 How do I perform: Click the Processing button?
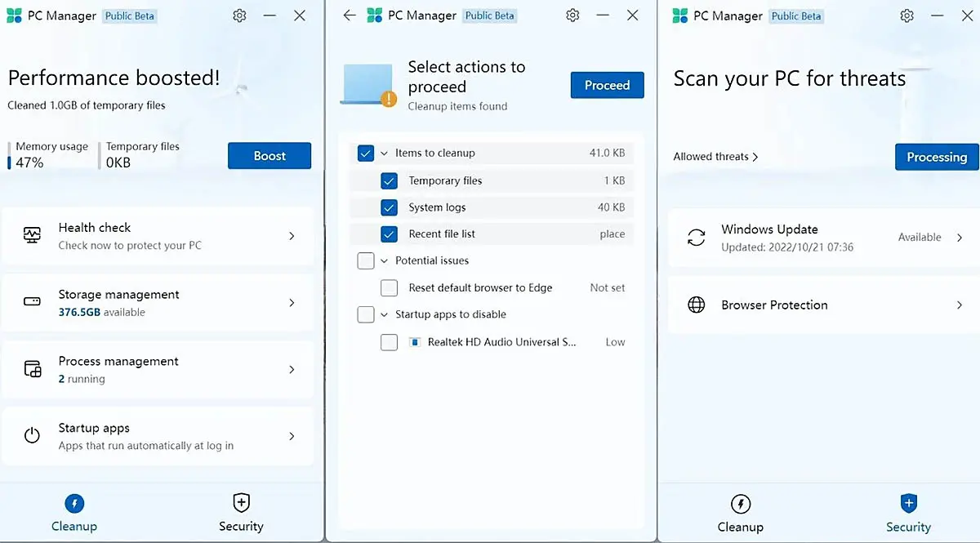[x=937, y=157]
